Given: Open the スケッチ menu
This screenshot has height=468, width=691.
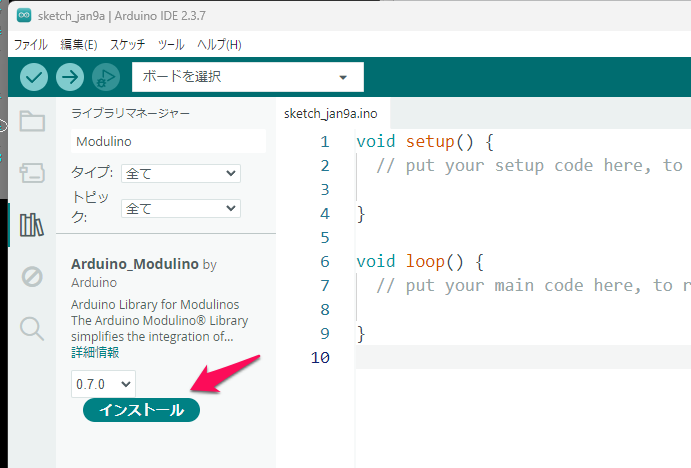Looking at the screenshot, I should point(127,45).
